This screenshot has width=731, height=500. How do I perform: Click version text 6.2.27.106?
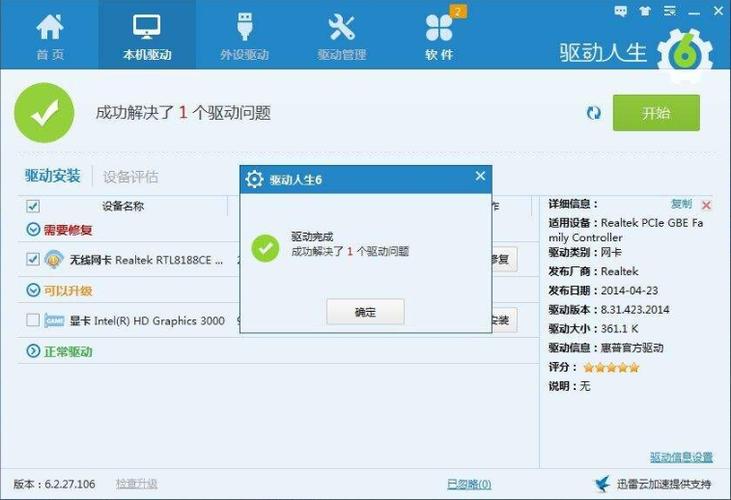click(70, 484)
